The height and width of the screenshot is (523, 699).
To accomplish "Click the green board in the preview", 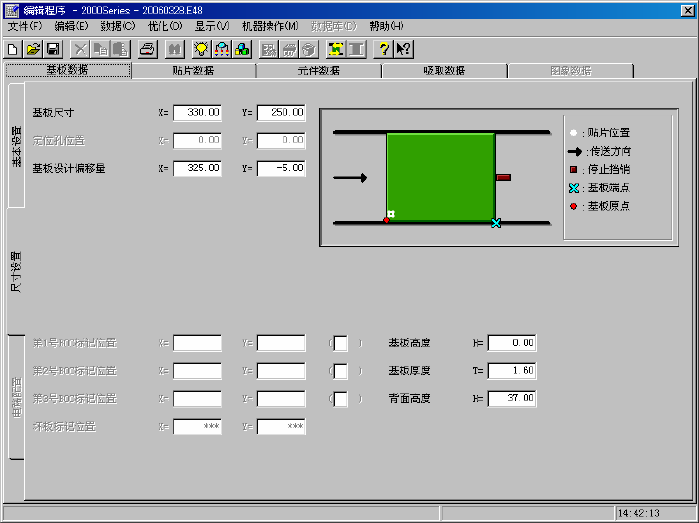I will pyautogui.click(x=440, y=177).
